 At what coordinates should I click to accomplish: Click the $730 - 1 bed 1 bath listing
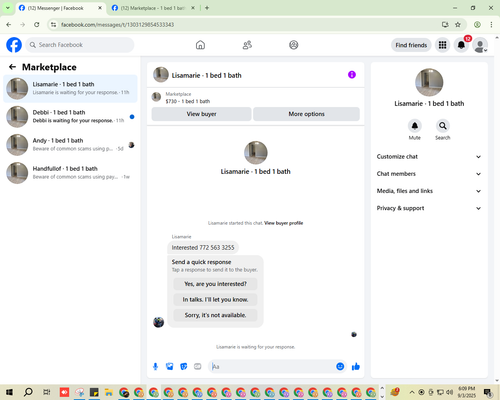[188, 101]
